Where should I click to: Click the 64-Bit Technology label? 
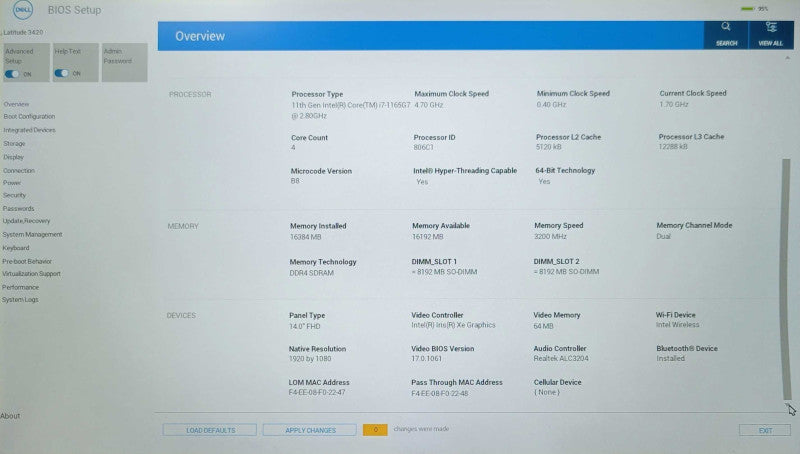[x=565, y=170]
